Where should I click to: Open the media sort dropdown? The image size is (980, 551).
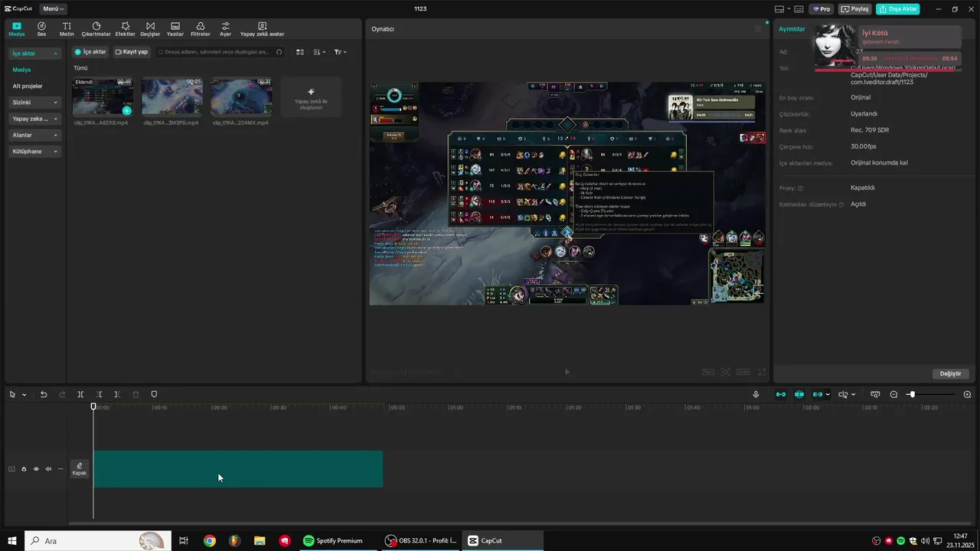pyautogui.click(x=320, y=52)
